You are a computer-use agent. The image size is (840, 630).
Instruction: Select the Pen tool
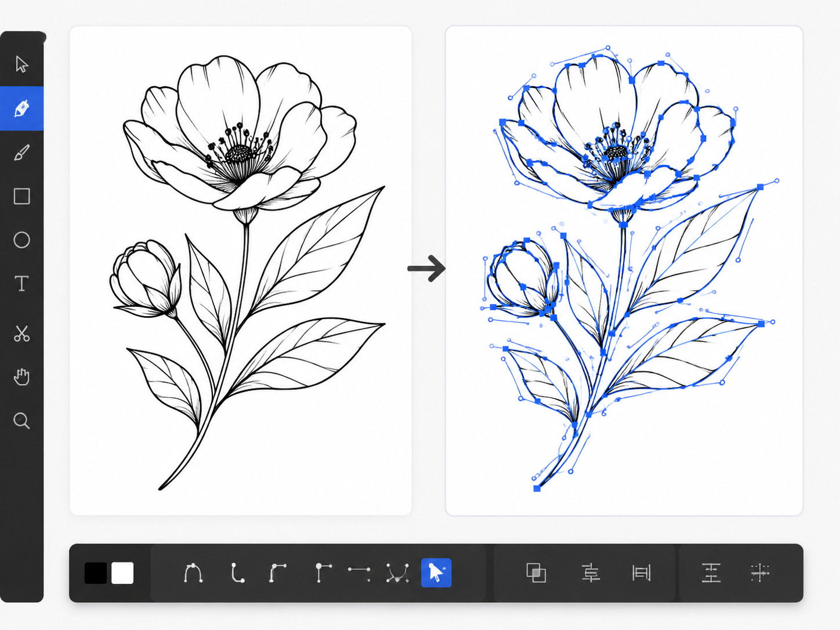(21, 108)
